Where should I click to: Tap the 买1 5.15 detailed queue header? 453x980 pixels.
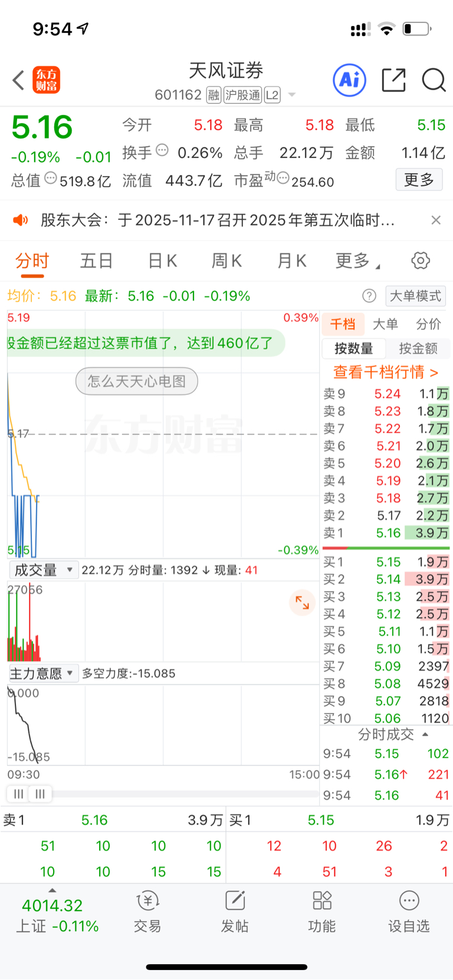point(339,820)
